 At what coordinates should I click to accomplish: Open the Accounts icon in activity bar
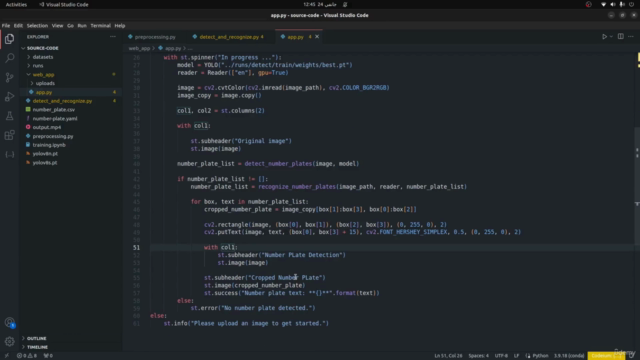pos(9,322)
